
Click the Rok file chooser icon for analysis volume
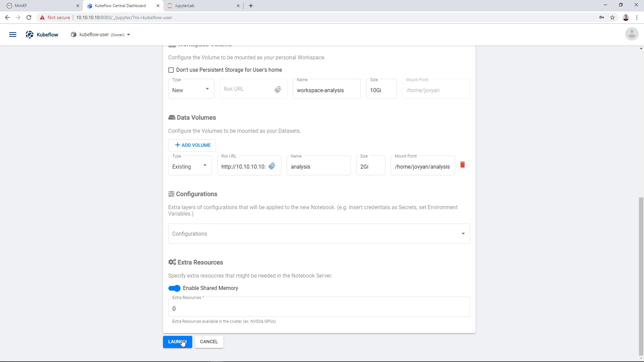click(272, 166)
